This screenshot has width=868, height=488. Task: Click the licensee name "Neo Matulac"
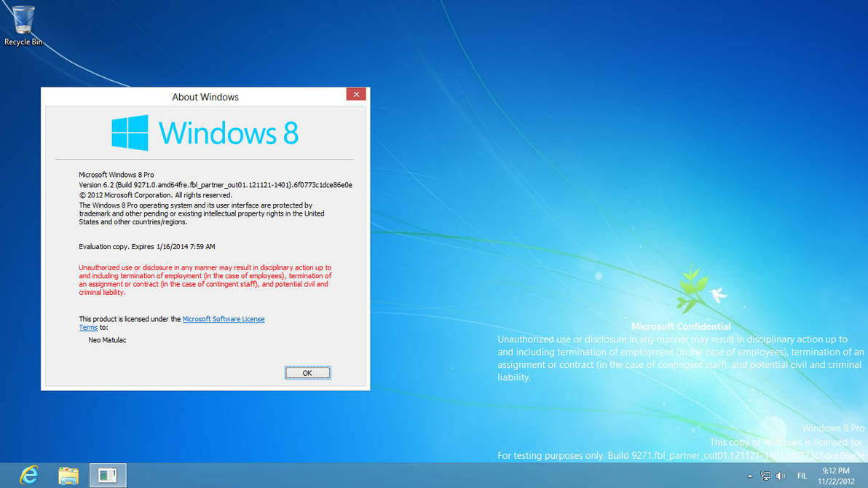(107, 340)
